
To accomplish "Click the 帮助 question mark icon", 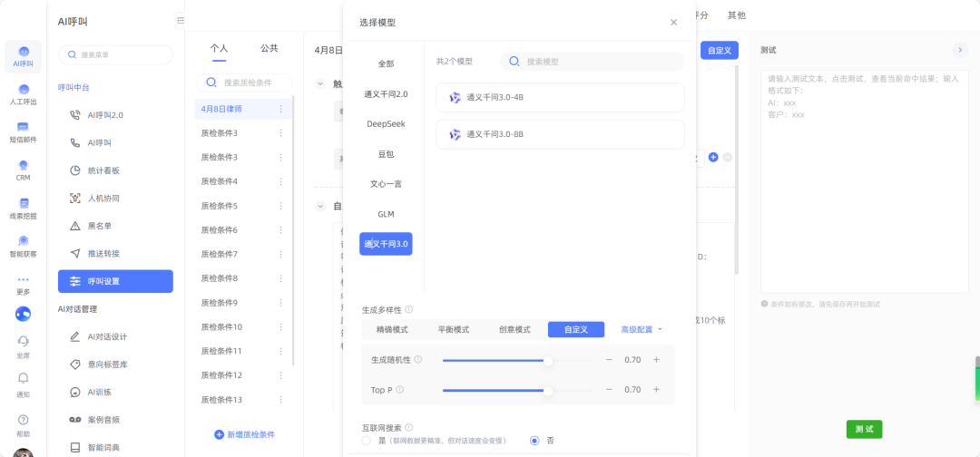I will [24, 421].
